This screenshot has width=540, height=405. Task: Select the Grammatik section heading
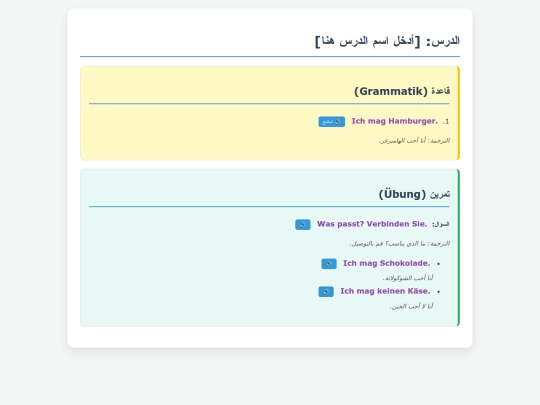point(402,91)
